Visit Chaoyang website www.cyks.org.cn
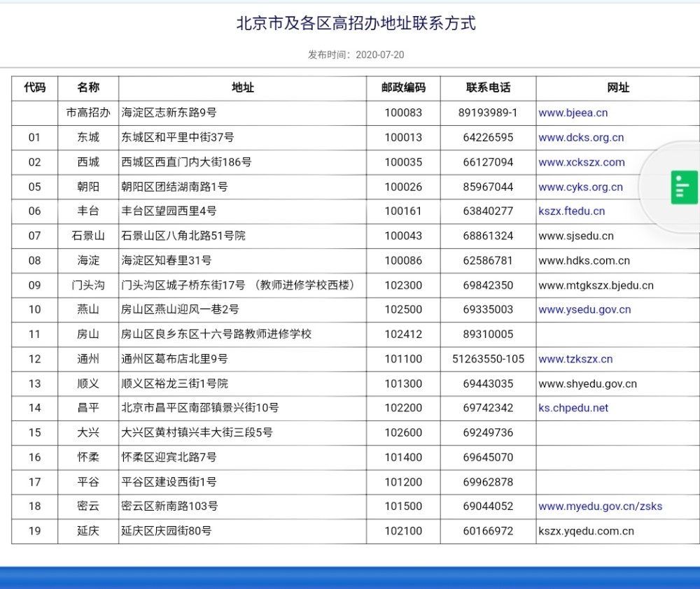 coord(580,187)
